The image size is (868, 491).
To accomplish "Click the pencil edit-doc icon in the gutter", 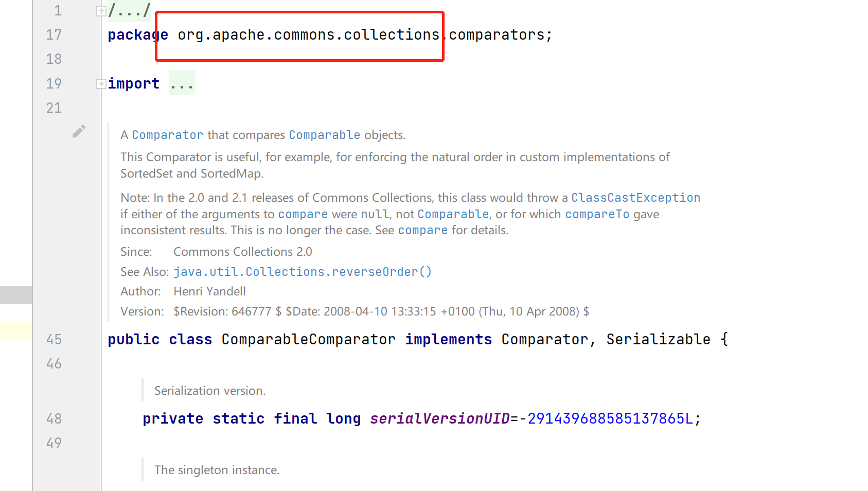I will coord(79,132).
